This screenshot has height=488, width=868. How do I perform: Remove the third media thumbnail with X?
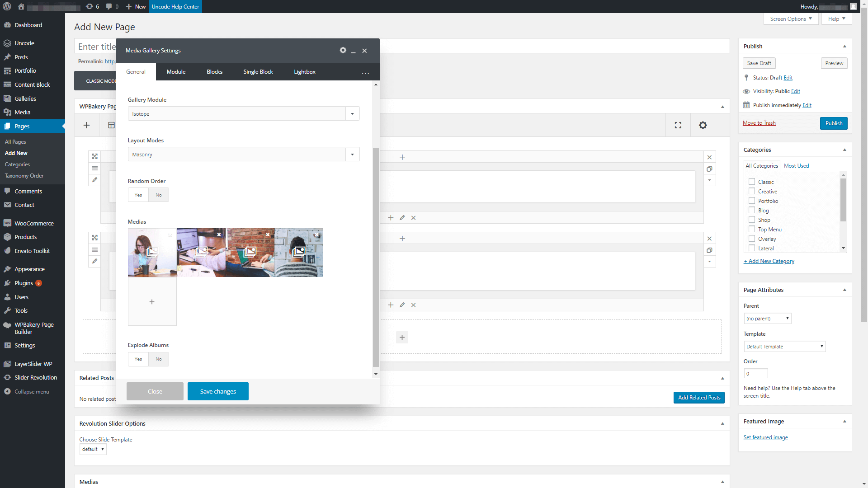(268, 235)
